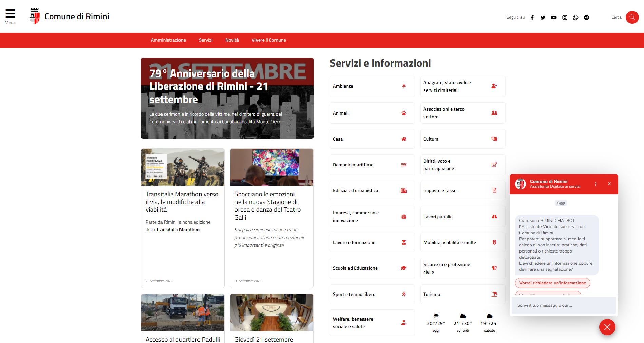
Task: Open the Servizi navigation item
Action: click(205, 40)
